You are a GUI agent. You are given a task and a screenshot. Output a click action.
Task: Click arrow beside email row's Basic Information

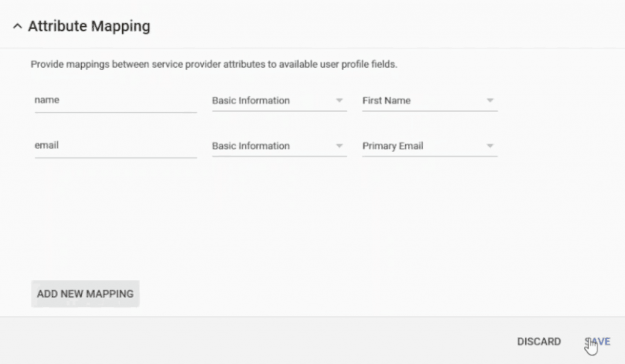click(339, 146)
